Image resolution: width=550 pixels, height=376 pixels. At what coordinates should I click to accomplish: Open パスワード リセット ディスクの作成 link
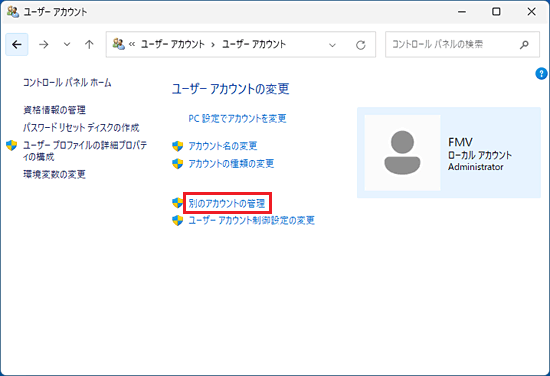click(81, 127)
